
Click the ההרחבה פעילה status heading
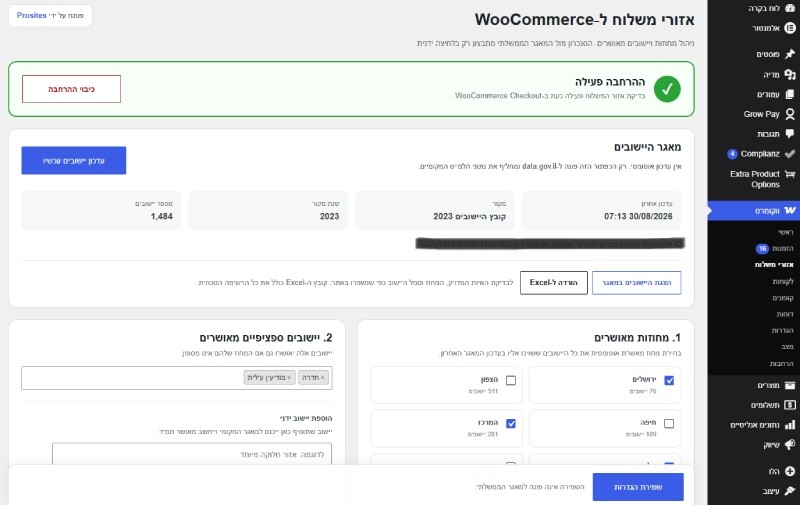click(610, 82)
